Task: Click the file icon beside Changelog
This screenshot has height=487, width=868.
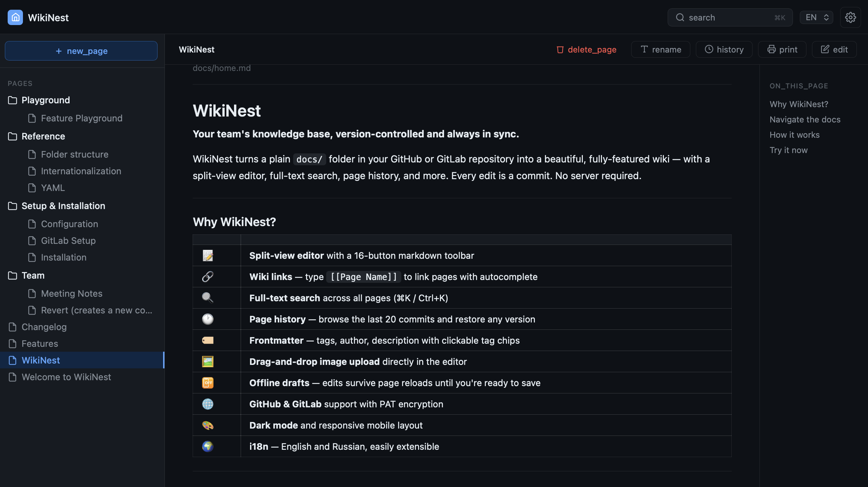Action: (13, 327)
